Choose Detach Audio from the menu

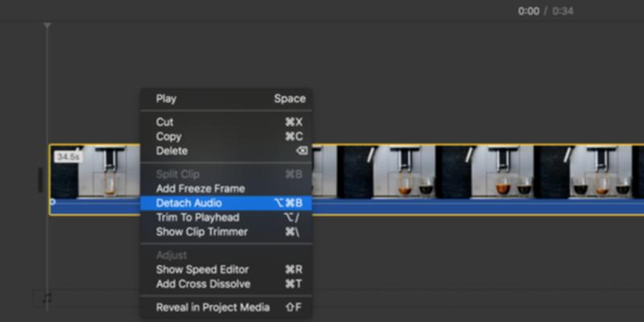point(226,203)
